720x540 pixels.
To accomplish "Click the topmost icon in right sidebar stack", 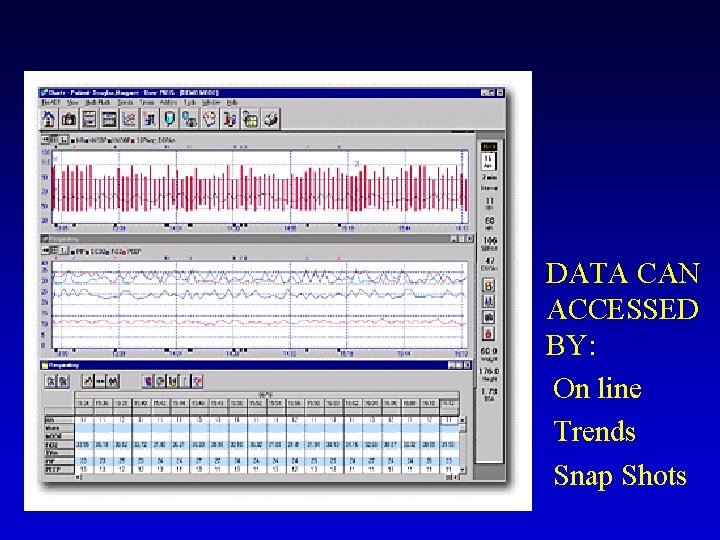I will [x=489, y=285].
